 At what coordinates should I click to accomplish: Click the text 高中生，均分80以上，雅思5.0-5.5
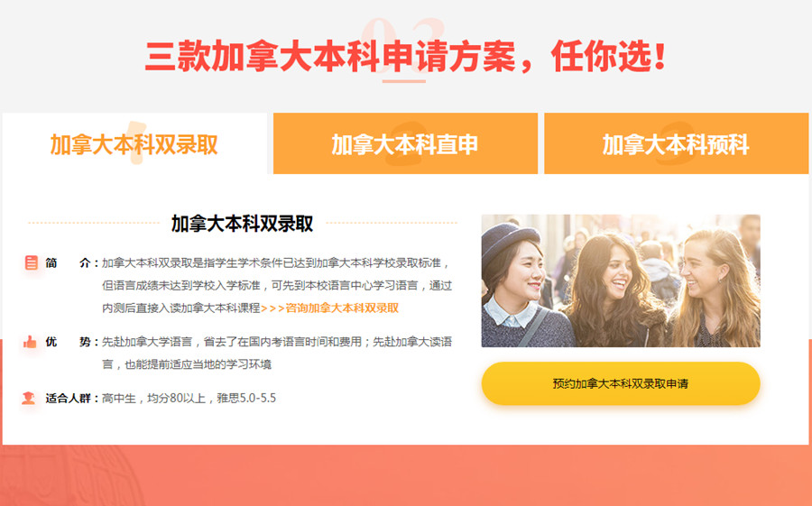click(x=189, y=399)
